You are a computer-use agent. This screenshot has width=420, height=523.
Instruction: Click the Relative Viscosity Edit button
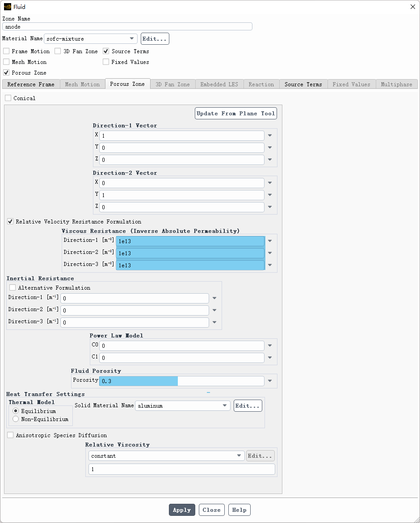coord(260,456)
